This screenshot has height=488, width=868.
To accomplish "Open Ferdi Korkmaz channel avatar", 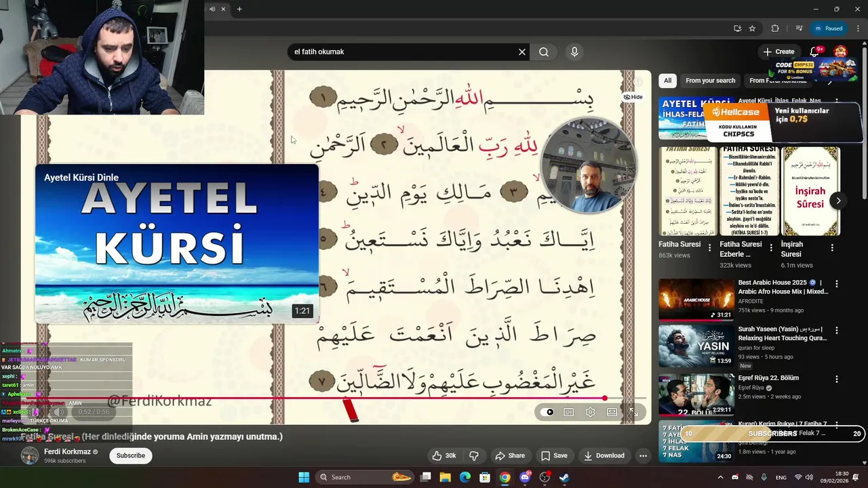I will (30, 455).
